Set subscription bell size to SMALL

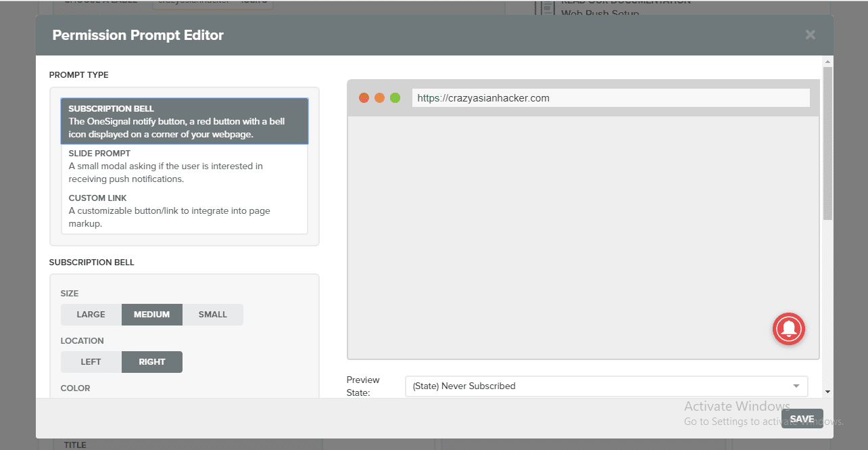tap(212, 314)
